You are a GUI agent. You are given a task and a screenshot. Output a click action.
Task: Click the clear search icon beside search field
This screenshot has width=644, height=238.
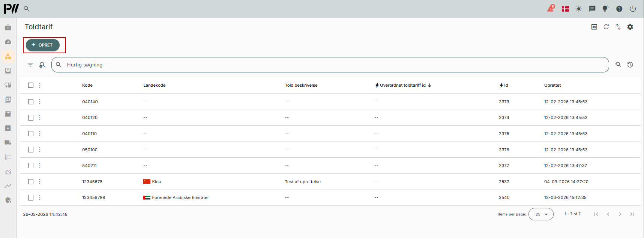click(x=618, y=65)
